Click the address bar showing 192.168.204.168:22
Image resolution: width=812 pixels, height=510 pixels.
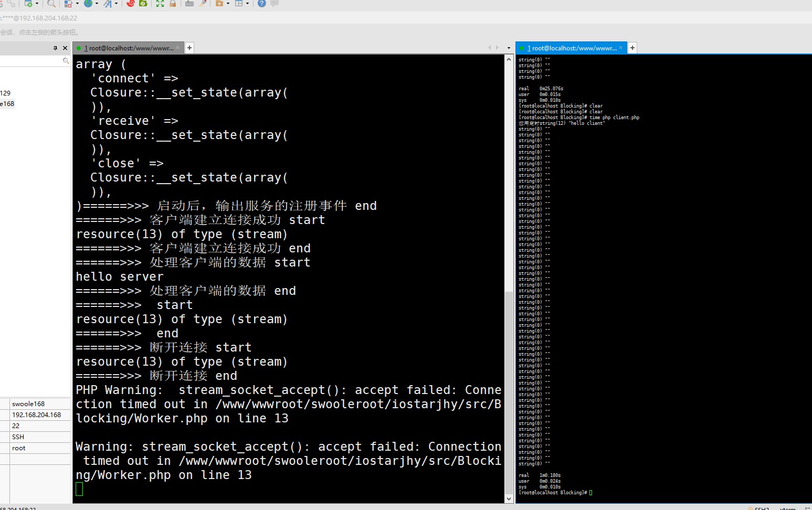click(406, 18)
